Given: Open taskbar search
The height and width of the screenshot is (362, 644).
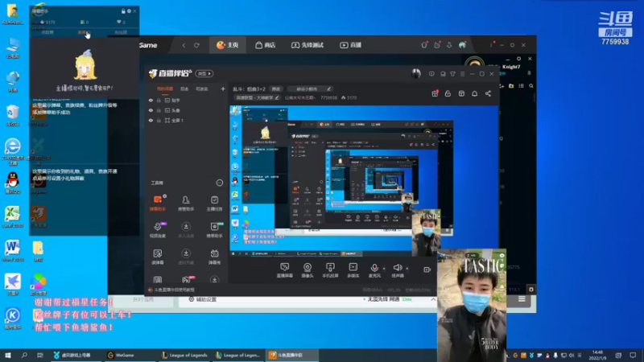Looking at the screenshot, I should (24, 355).
